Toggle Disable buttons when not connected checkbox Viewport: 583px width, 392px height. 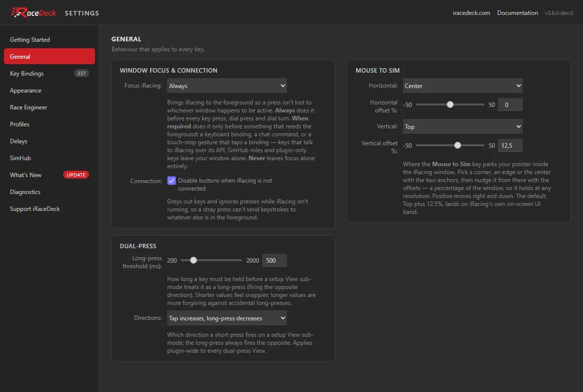click(172, 181)
